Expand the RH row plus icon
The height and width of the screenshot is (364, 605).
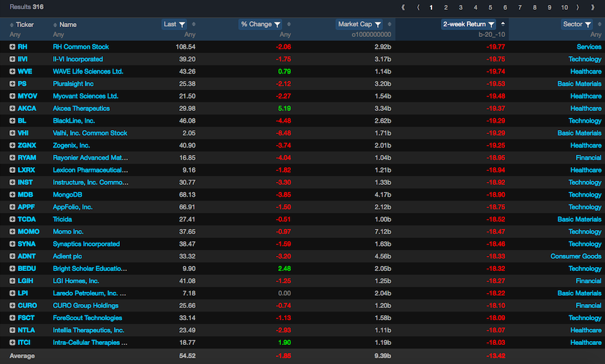click(12, 47)
